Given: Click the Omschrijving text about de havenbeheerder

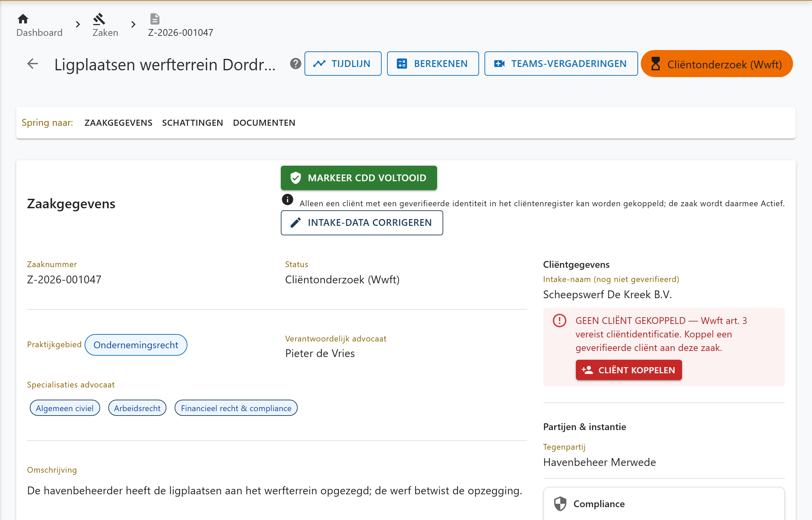Looking at the screenshot, I should (x=274, y=491).
